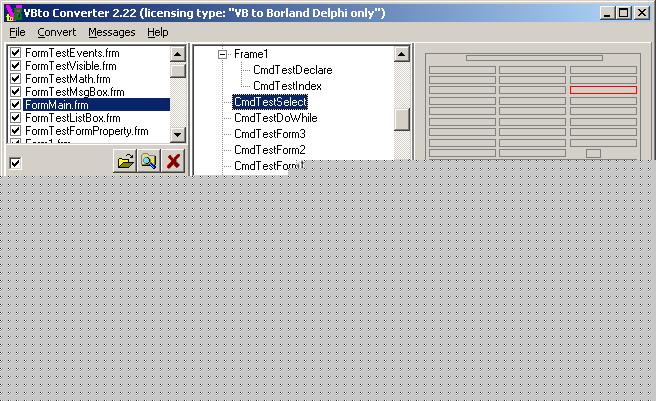
Task: Open the Messages menu
Action: 112,32
